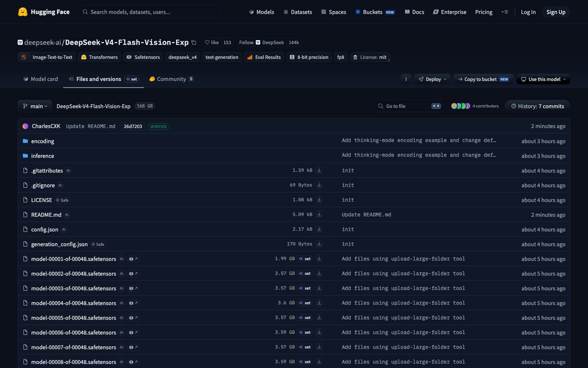Download README.md using its download icon
The image size is (588, 368).
319,215
